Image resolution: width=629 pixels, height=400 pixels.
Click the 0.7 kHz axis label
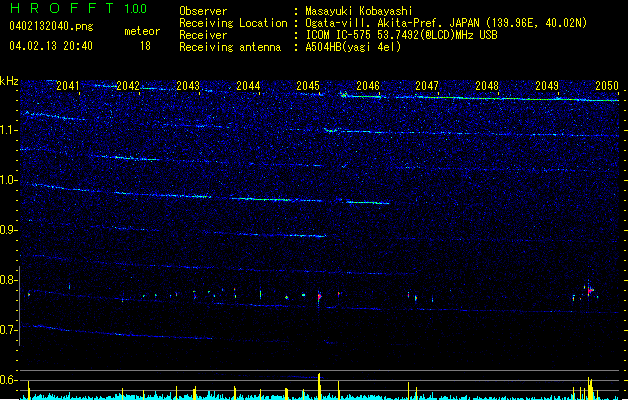coord(9,330)
